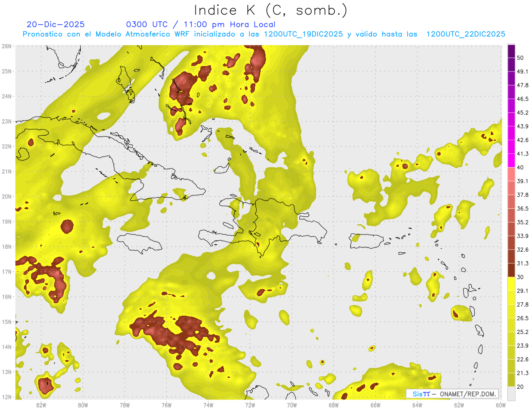Click the 19N latitude label
This screenshot has height=411, width=532.
click(x=7, y=221)
